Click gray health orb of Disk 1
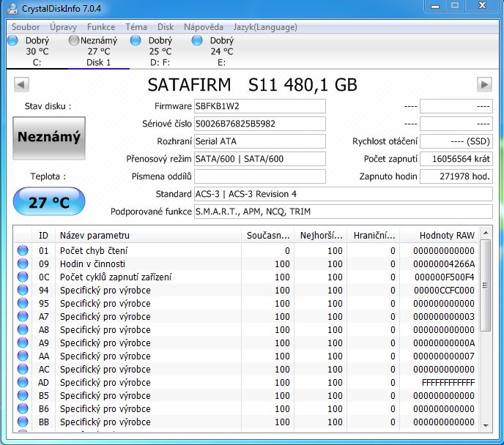 [74, 40]
